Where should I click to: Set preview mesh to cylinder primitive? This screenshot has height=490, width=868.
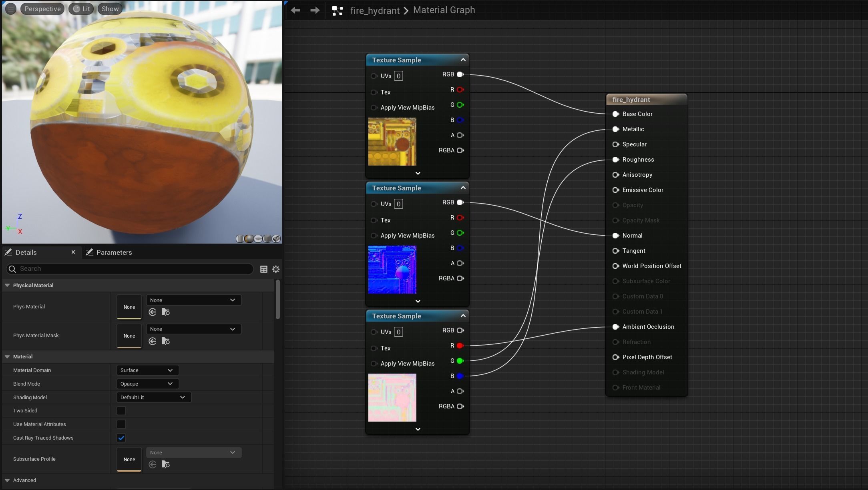240,239
